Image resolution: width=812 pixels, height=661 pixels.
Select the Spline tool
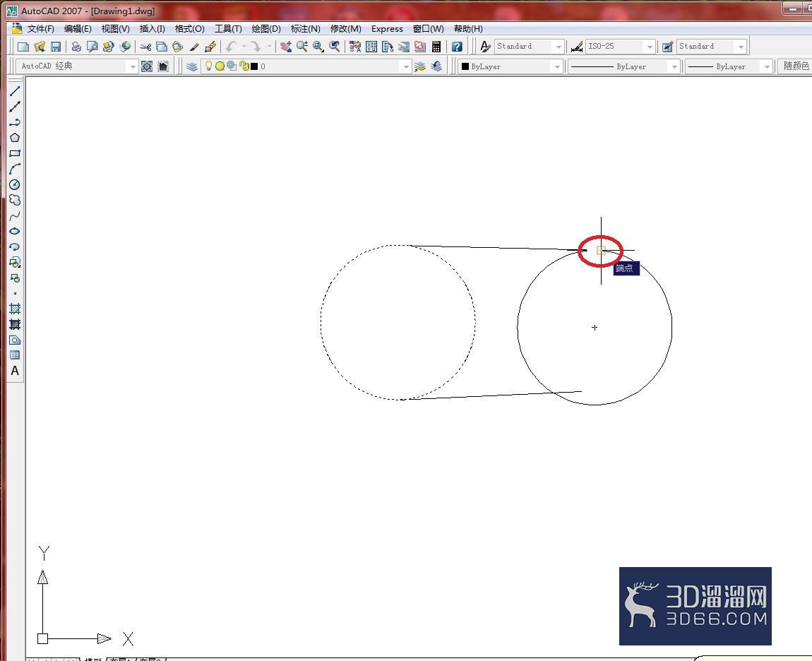coord(15,215)
